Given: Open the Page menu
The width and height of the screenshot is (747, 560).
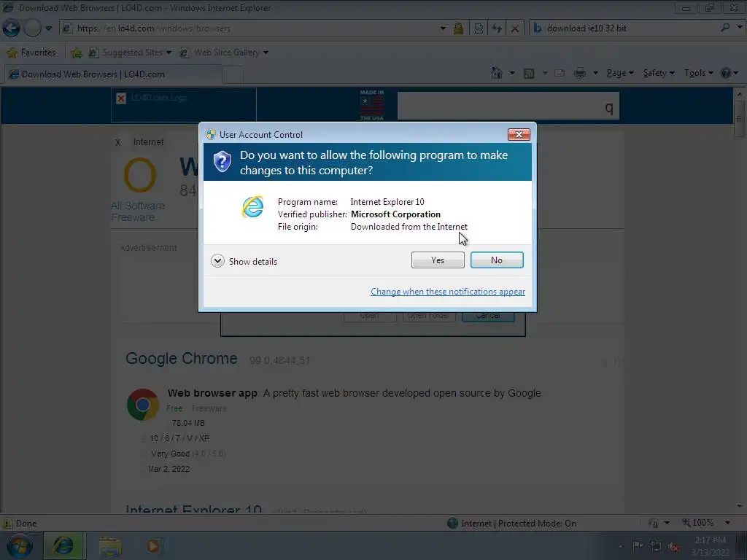Looking at the screenshot, I should [x=620, y=74].
